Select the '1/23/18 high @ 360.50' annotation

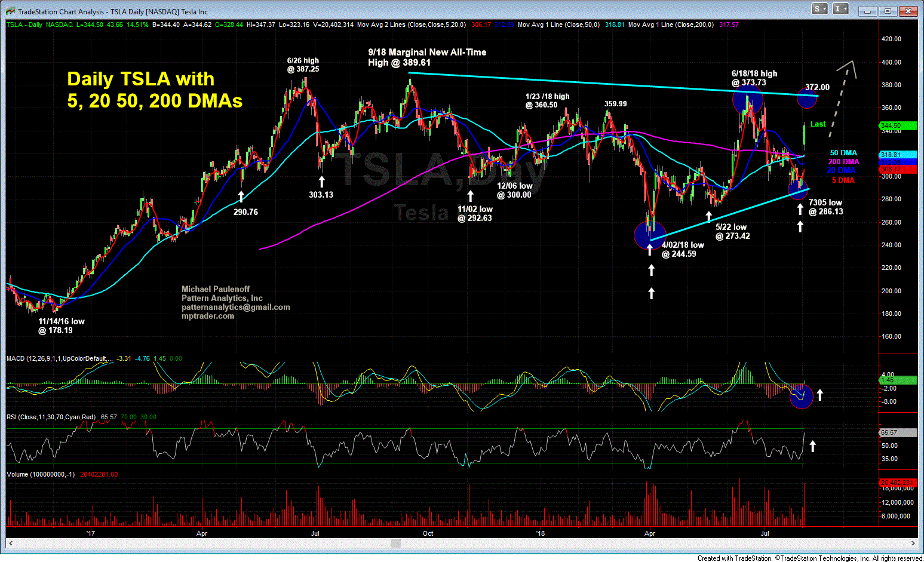point(548,100)
